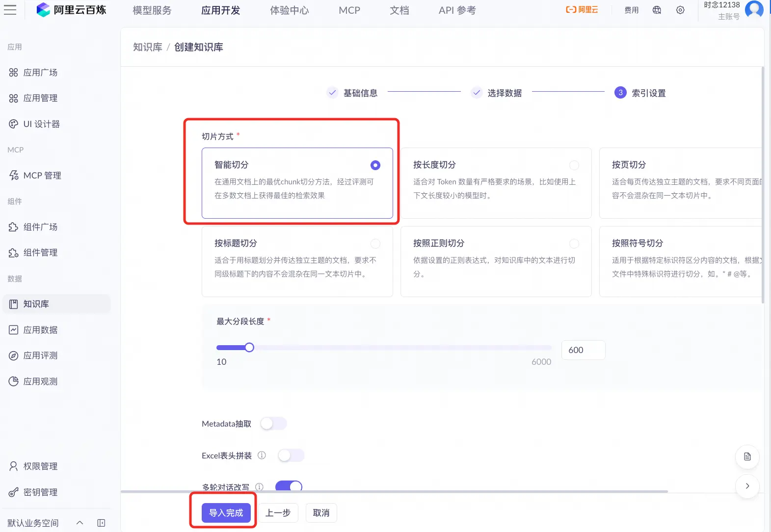
Task: Click the 选择数据 step indicator
Action: pyautogui.click(x=497, y=93)
